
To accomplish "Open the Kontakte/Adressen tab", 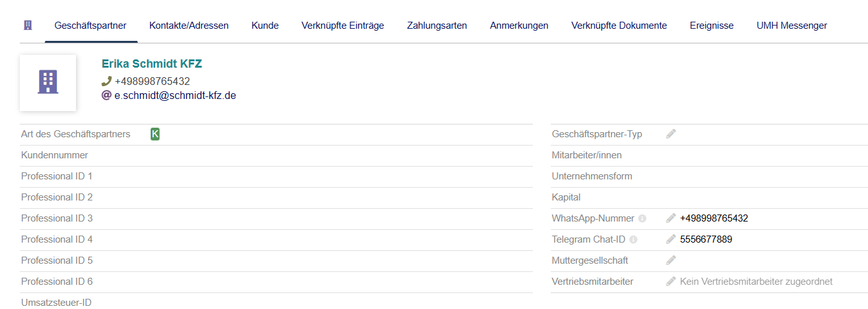I will coord(189,26).
